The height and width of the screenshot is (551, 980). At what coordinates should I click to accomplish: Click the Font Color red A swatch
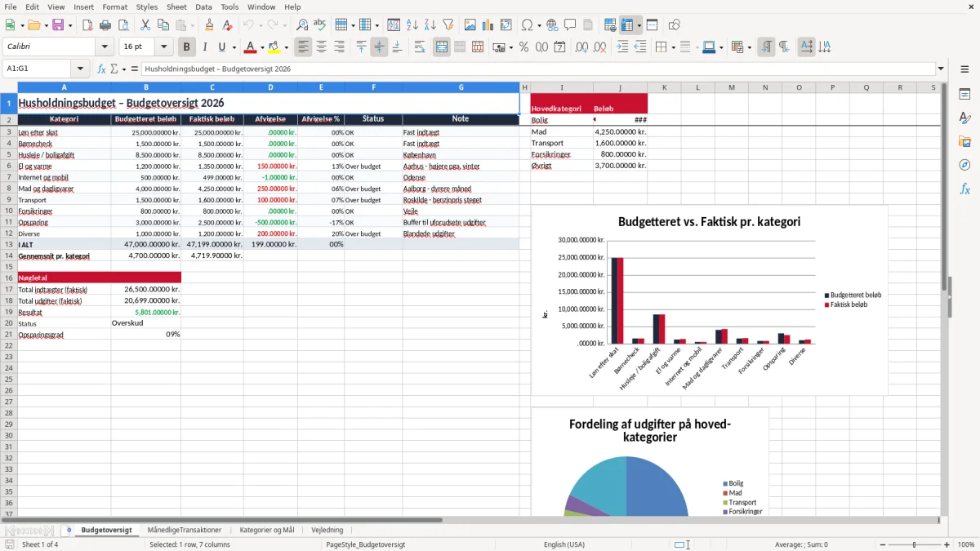(x=251, y=47)
